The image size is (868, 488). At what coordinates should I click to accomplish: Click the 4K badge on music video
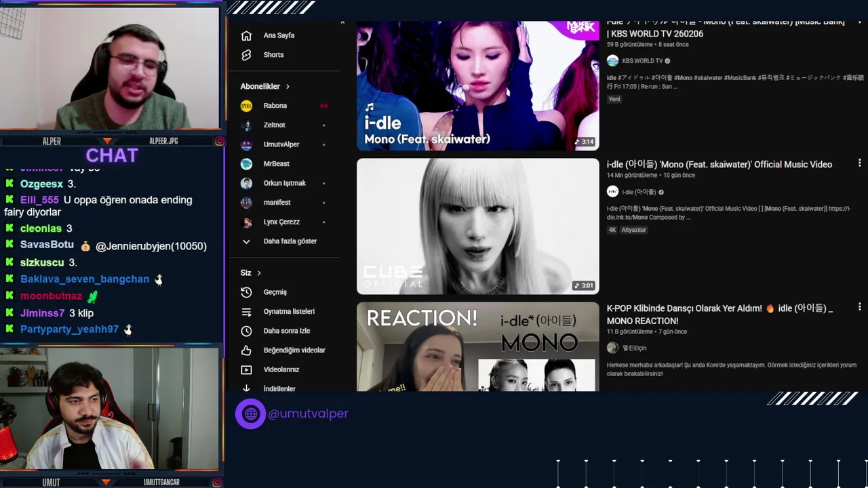click(612, 230)
